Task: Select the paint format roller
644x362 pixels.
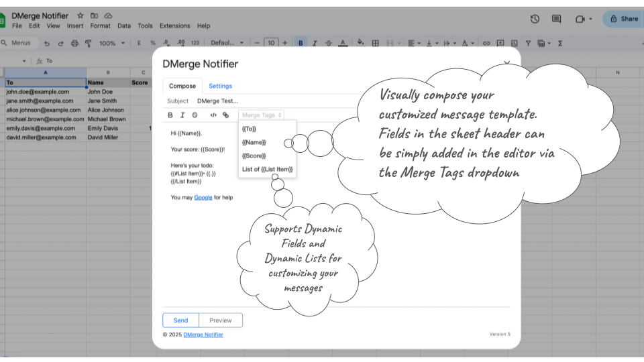Action: coord(89,43)
